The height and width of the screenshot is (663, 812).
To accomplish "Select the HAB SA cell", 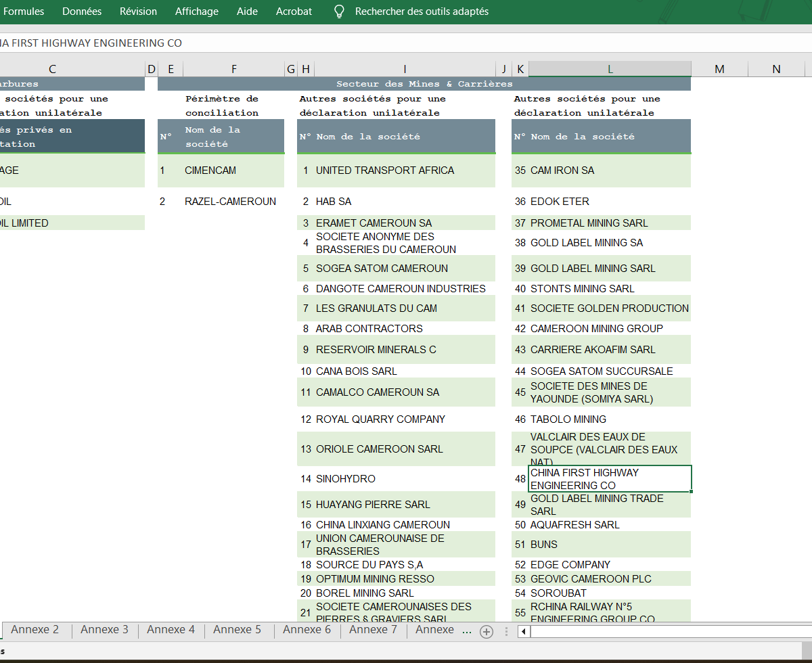I will click(x=405, y=202).
